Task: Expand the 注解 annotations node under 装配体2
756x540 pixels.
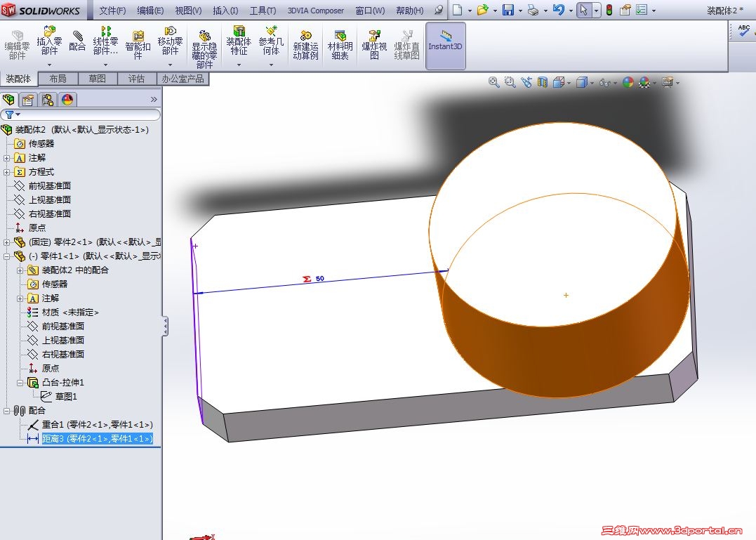Action: pyautogui.click(x=7, y=158)
